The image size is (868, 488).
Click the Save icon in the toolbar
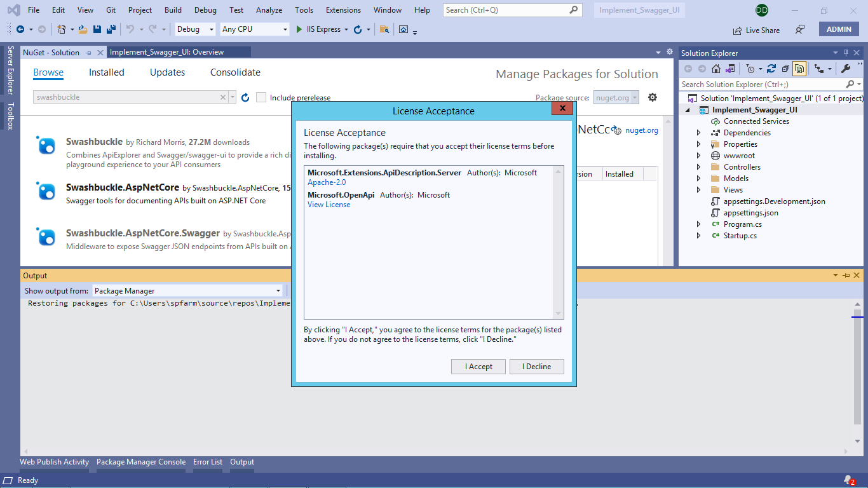pos(97,29)
